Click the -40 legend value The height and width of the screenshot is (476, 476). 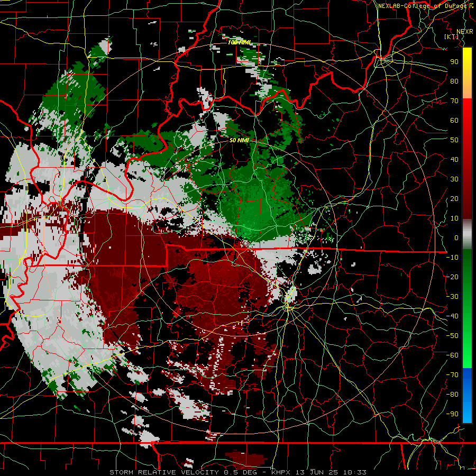pos(452,316)
